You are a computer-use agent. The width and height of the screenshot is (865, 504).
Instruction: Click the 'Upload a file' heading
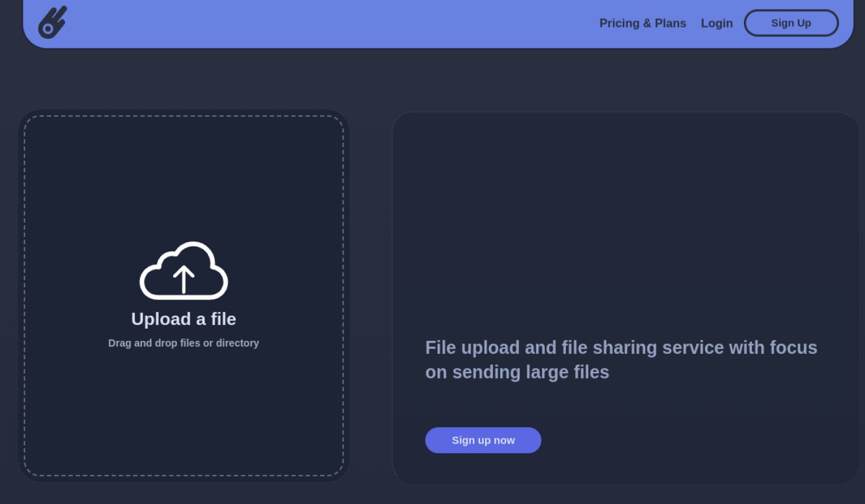[184, 319]
